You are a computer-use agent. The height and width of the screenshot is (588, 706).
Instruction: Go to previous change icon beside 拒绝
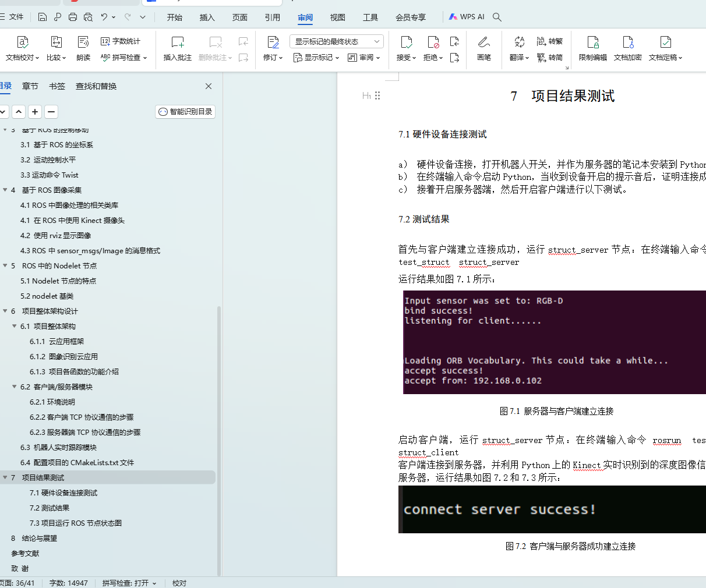point(455,41)
